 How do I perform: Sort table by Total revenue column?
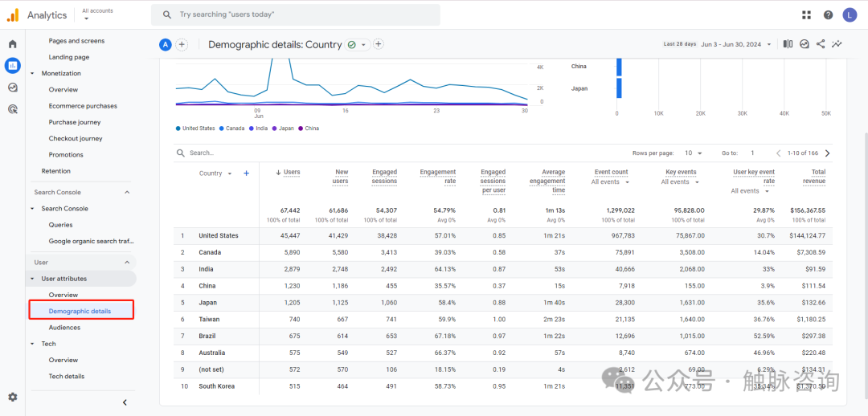817,177
